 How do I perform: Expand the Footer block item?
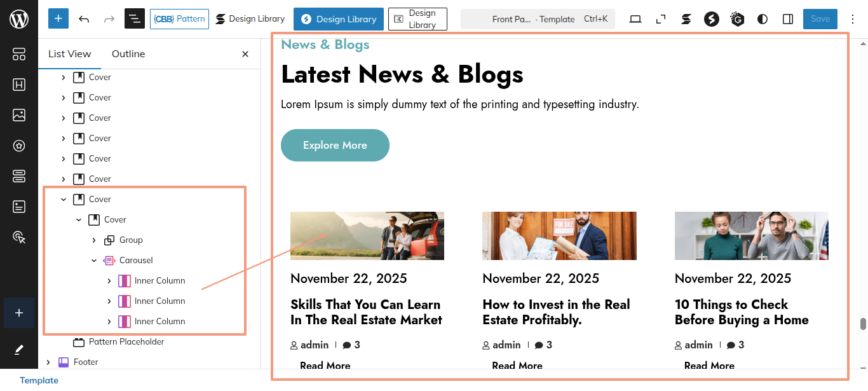click(x=48, y=362)
